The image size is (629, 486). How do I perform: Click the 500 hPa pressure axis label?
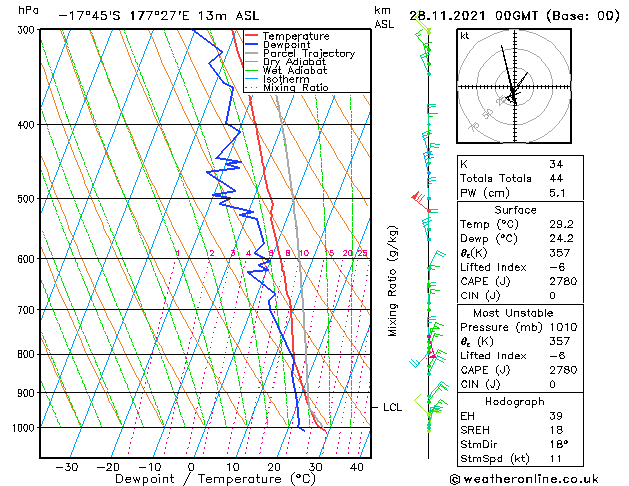(x=26, y=199)
